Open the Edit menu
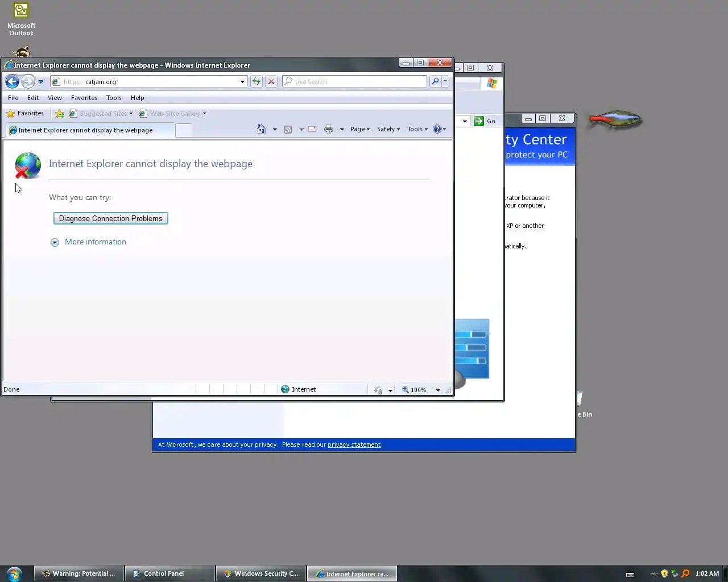The width and height of the screenshot is (728, 582). point(33,98)
